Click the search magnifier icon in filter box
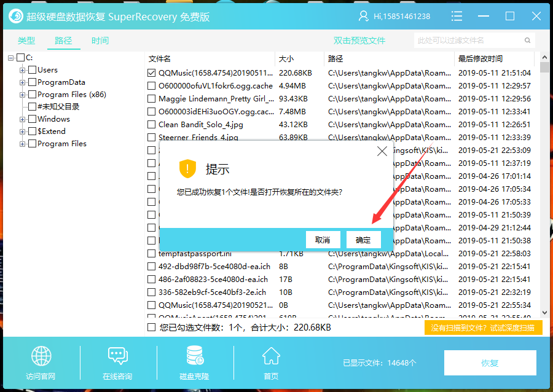The image size is (553, 392). (x=527, y=40)
